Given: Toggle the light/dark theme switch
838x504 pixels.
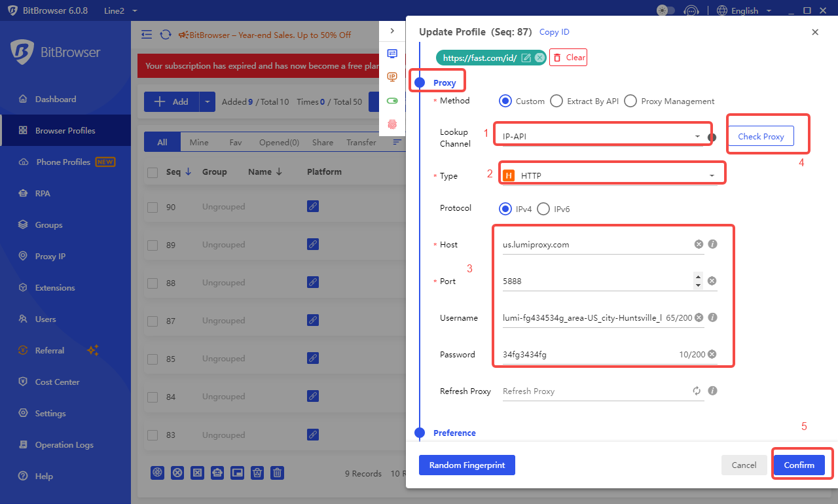Looking at the screenshot, I should pyautogui.click(x=665, y=10).
